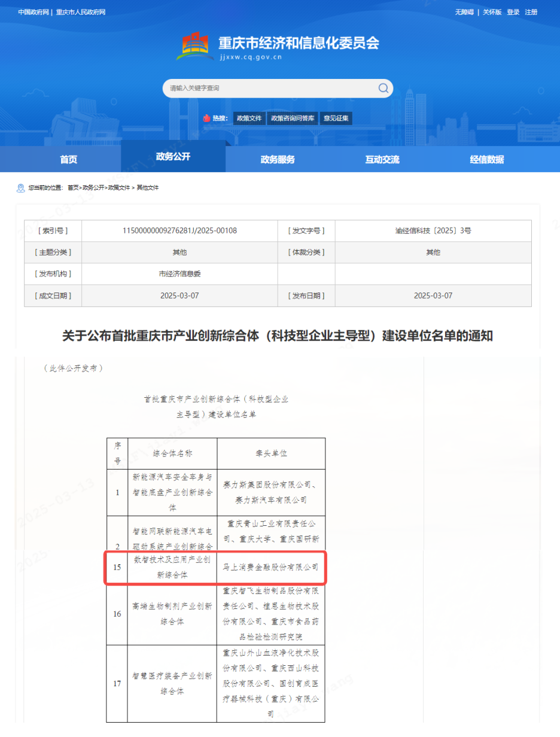
Task: Click the 其他 value beside 体裁分类
Action: (x=433, y=252)
